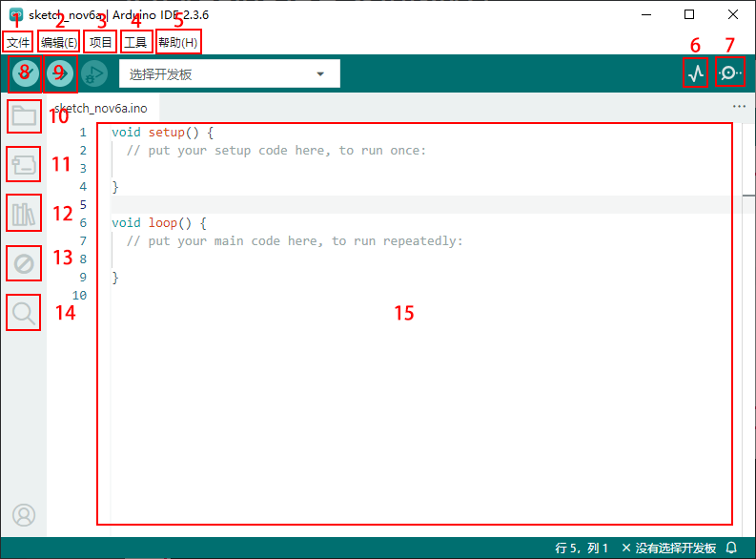Click the main code comment line
The height and width of the screenshot is (559, 756).
295,241
